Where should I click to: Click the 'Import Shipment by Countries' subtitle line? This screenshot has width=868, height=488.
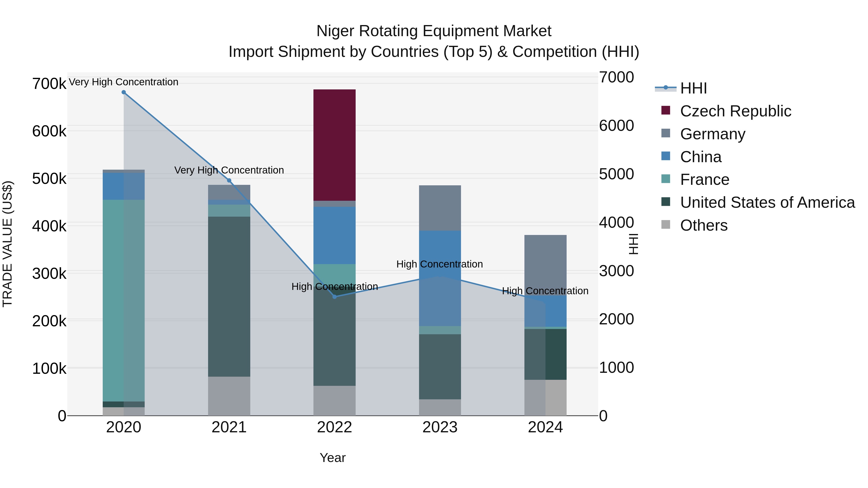pos(434,52)
